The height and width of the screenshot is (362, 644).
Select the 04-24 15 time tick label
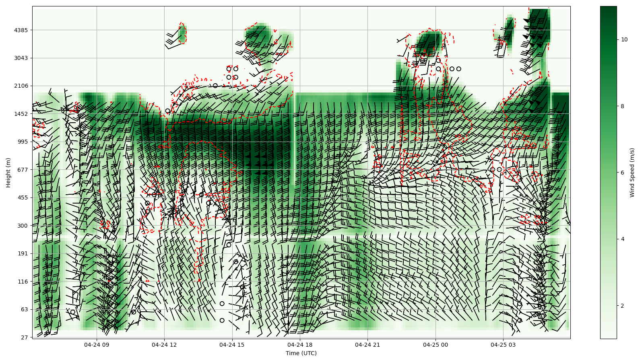pyautogui.click(x=232, y=345)
